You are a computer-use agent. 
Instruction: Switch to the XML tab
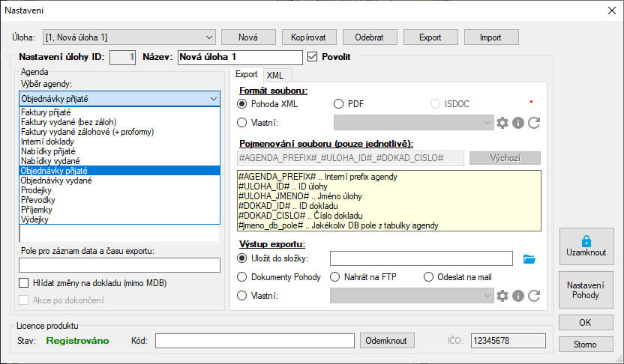point(274,75)
